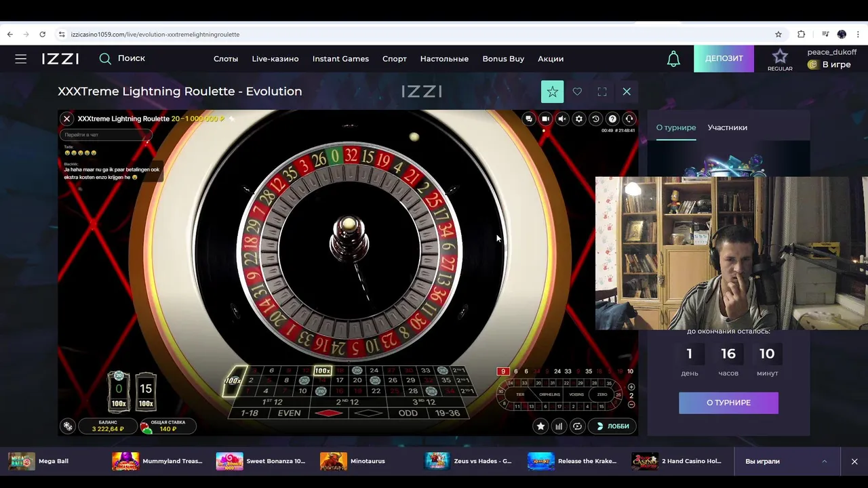Bet on 3rd 12 dozen
The image size is (868, 488).
(x=427, y=402)
